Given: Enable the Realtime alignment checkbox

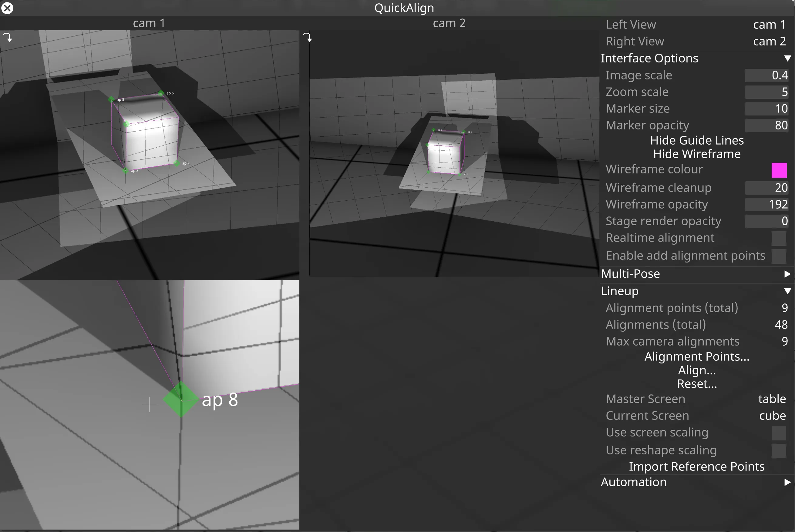Looking at the screenshot, I should (x=778, y=238).
